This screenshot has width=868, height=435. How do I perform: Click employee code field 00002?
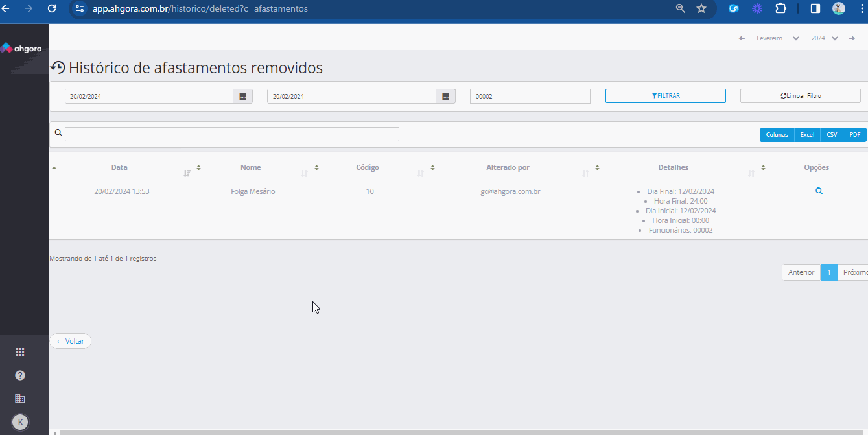[x=530, y=96]
